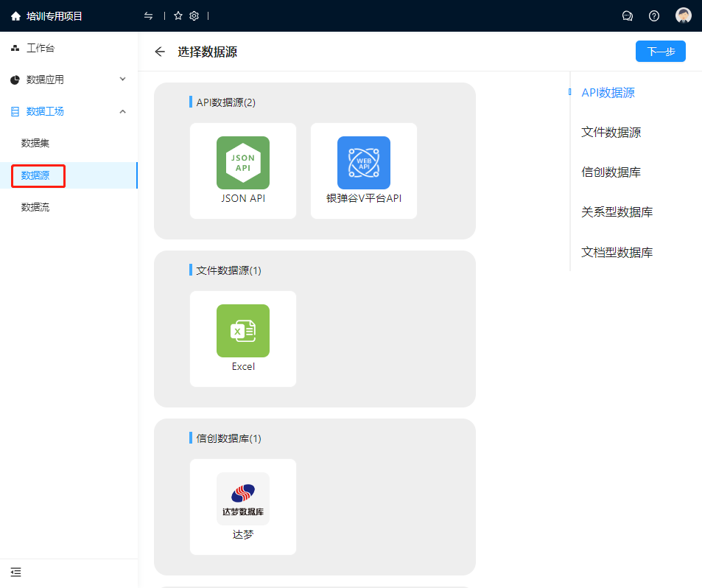This screenshot has width=702, height=588.
Task: Pick the 达梦 database icon
Action: [243, 499]
